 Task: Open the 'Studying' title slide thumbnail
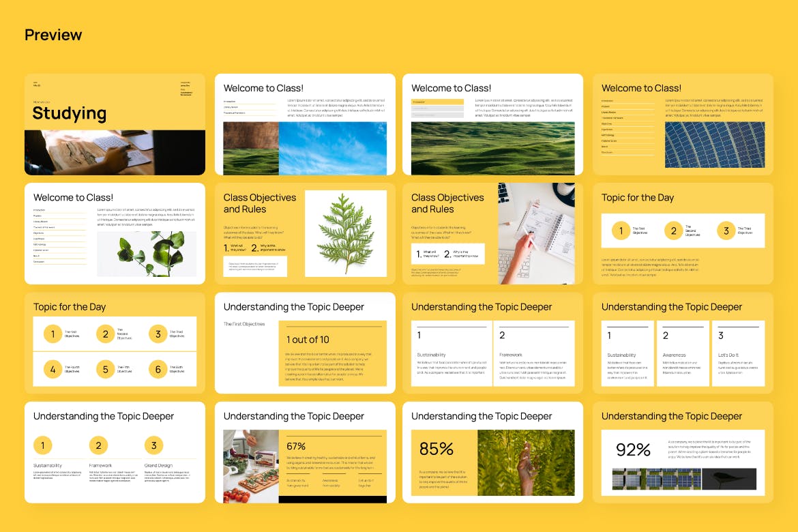pyautogui.click(x=115, y=124)
